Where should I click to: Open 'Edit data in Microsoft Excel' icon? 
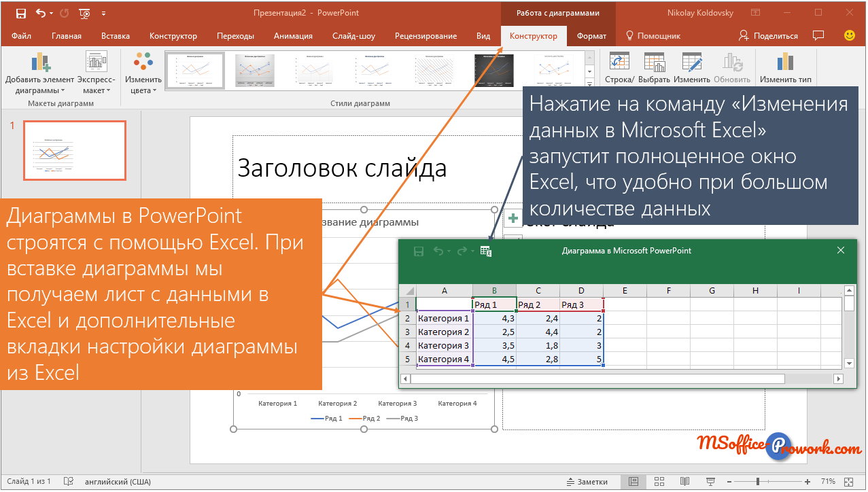485,251
